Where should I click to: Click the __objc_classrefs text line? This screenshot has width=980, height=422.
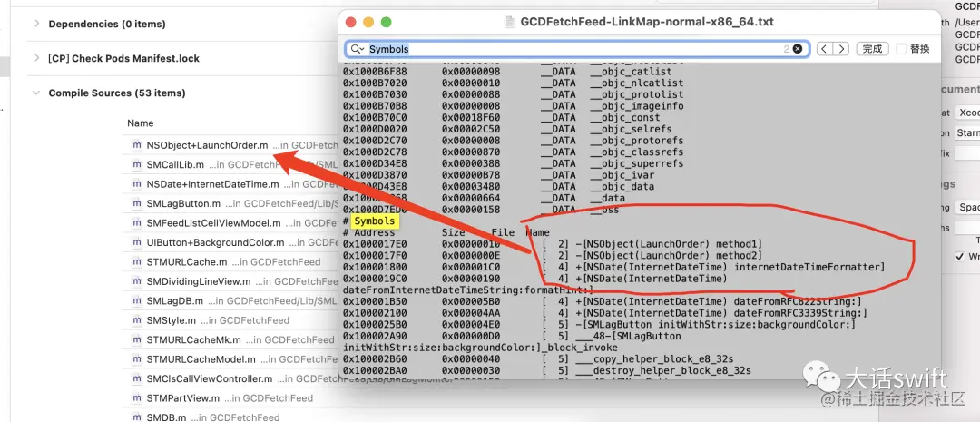point(513,152)
